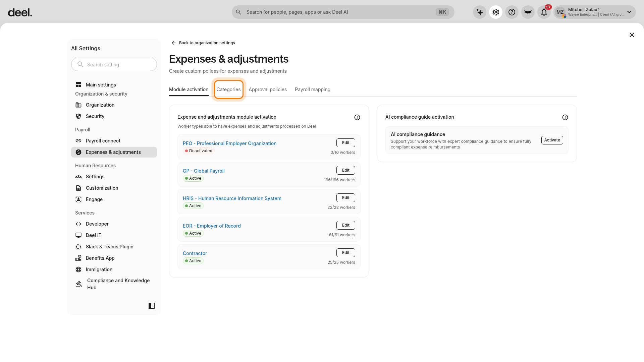This screenshot has height=362, width=644.
Task: Open Security settings page
Action: (114, 116)
